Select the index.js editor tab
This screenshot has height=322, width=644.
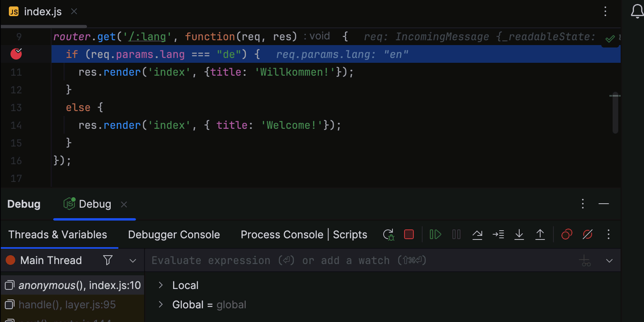43,12
